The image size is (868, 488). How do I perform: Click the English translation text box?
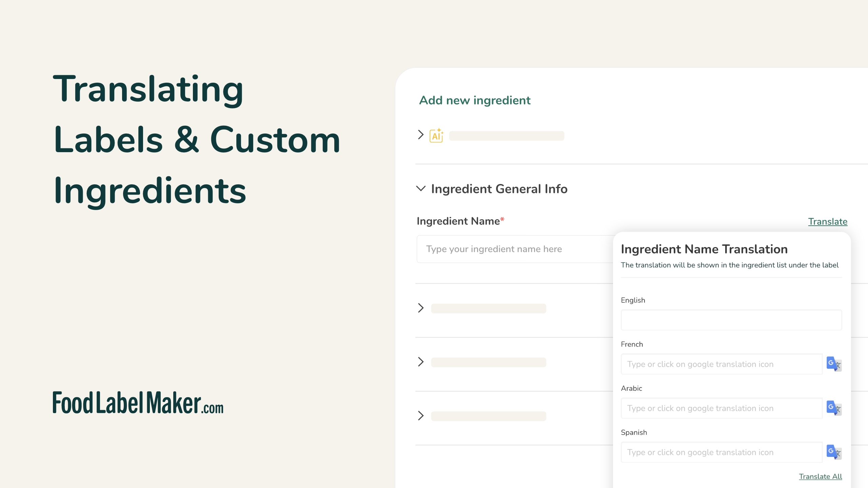731,320
